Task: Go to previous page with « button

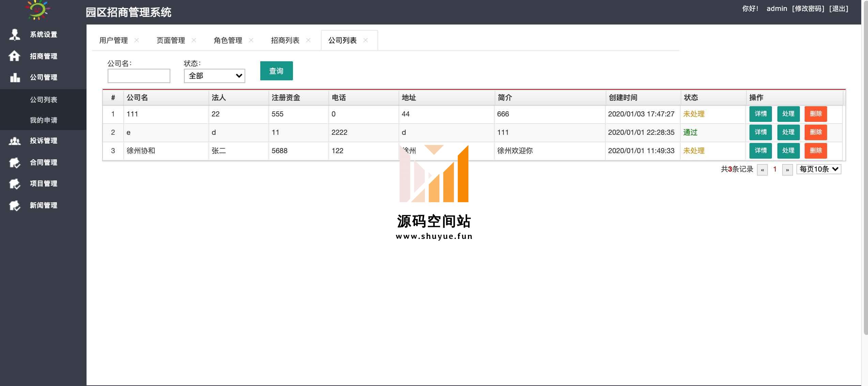Action: coord(762,170)
